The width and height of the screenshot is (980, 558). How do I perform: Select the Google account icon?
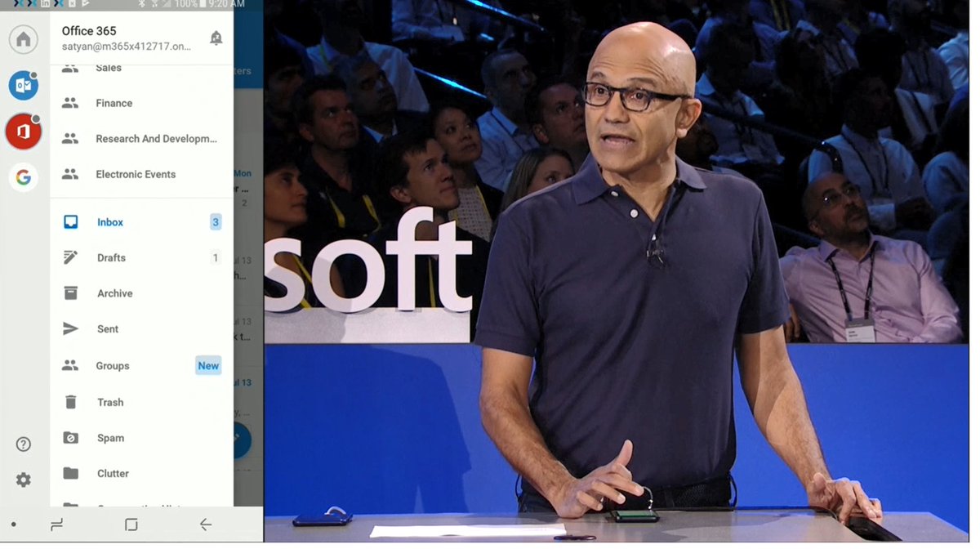24,177
